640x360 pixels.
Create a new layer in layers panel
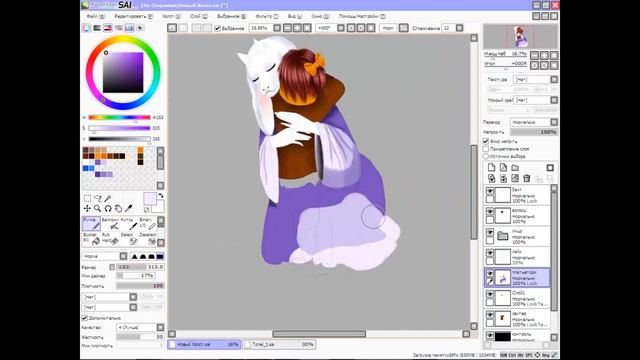[491, 168]
